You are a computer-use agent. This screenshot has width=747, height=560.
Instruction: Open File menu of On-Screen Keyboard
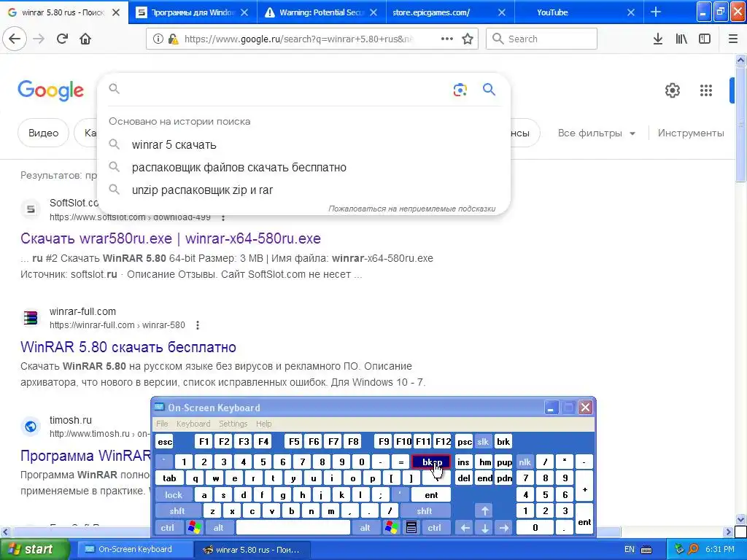pos(162,424)
